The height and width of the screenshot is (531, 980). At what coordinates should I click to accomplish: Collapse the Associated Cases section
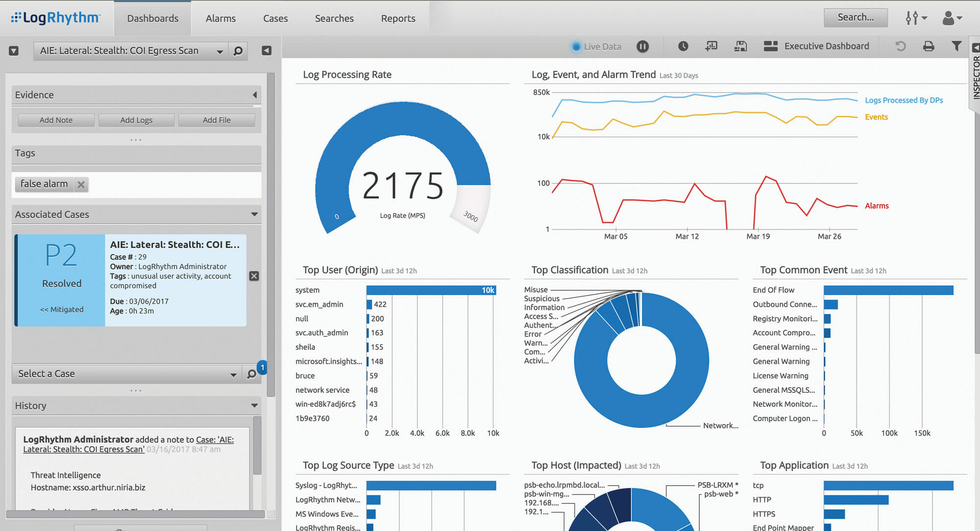click(254, 214)
